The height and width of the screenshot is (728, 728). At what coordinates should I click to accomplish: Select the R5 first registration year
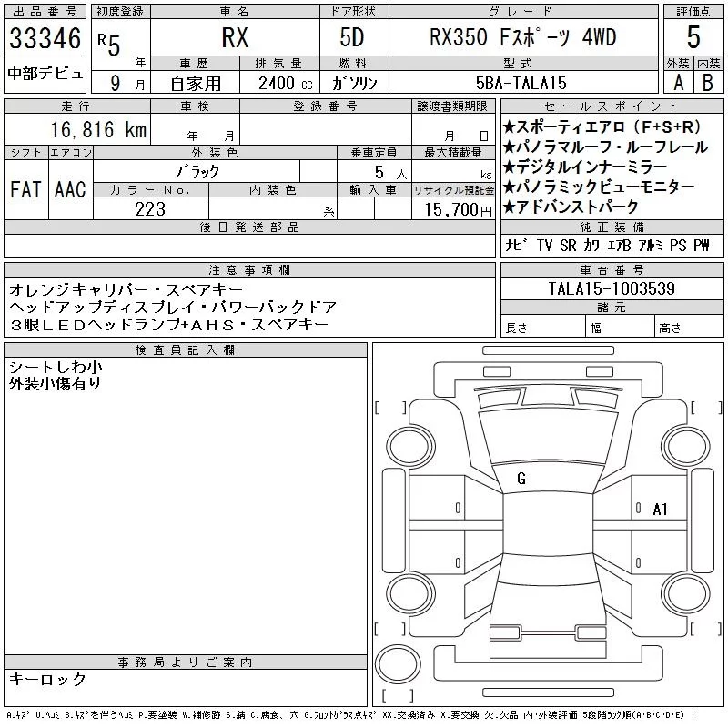pos(109,44)
